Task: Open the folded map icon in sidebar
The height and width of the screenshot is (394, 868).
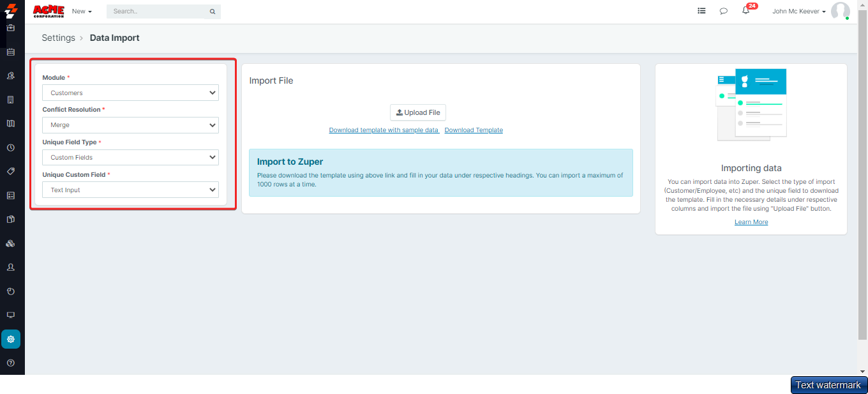Action: (x=11, y=123)
